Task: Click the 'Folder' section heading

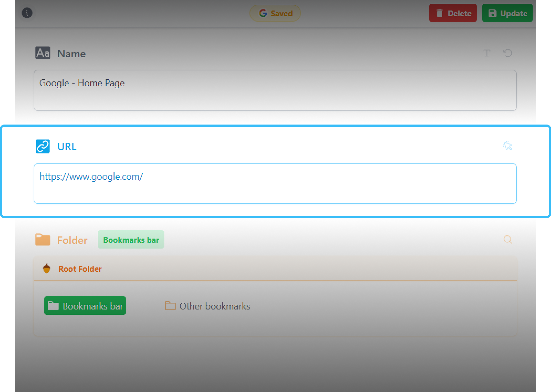Action: 72,240
